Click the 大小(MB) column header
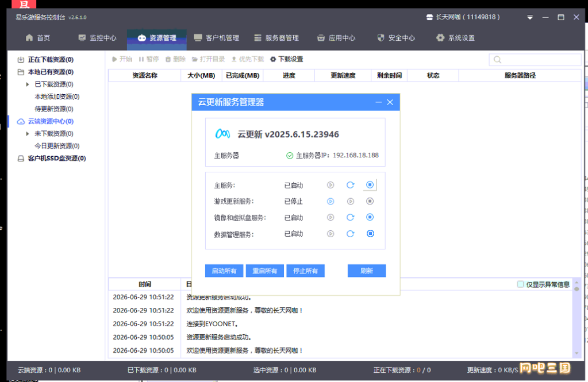The height and width of the screenshot is (382, 588). coord(201,75)
